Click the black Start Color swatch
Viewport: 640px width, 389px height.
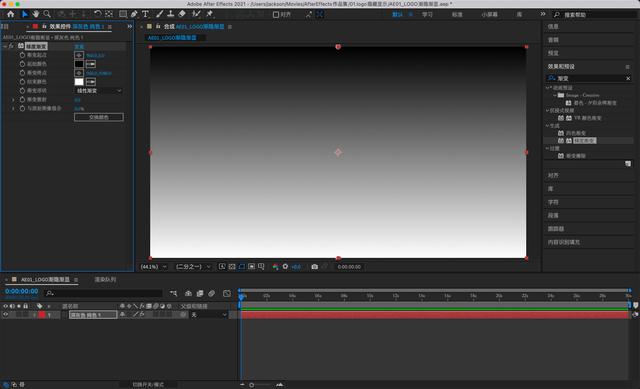(x=79, y=64)
